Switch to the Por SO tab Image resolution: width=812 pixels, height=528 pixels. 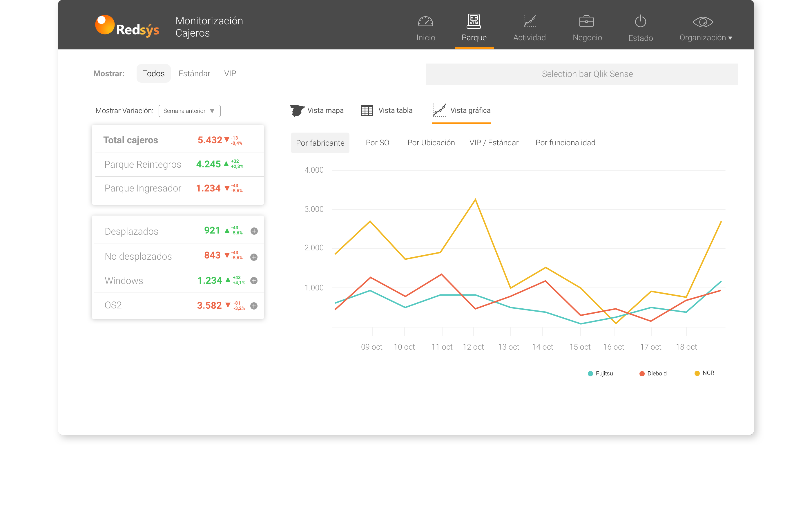pos(377,143)
